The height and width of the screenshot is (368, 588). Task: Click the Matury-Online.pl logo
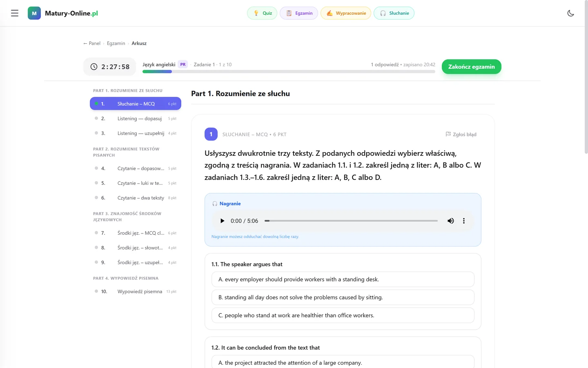click(63, 13)
